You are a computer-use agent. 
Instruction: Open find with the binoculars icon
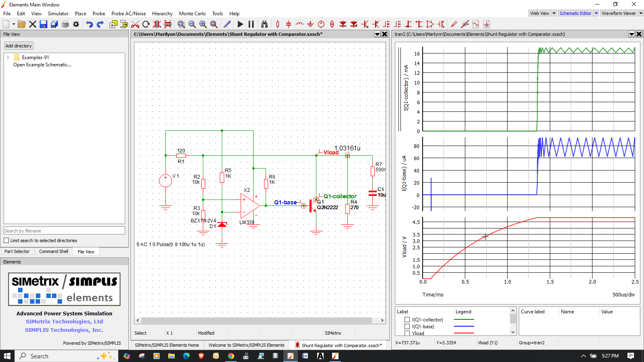(x=264, y=24)
